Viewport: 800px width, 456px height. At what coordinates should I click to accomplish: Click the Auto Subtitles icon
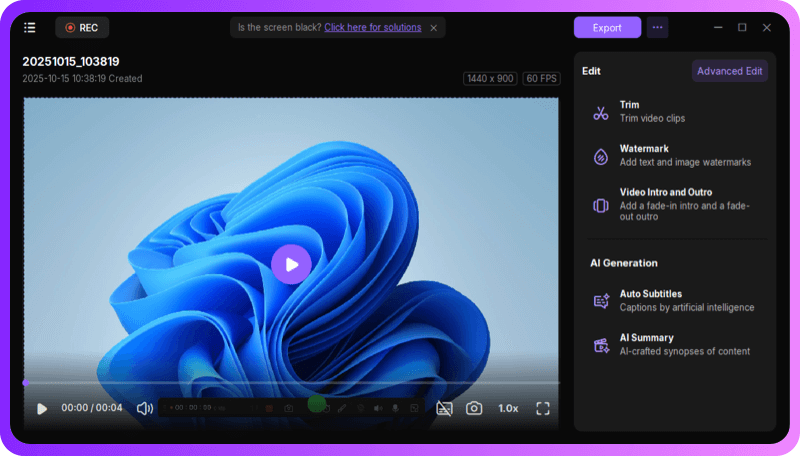click(x=601, y=301)
